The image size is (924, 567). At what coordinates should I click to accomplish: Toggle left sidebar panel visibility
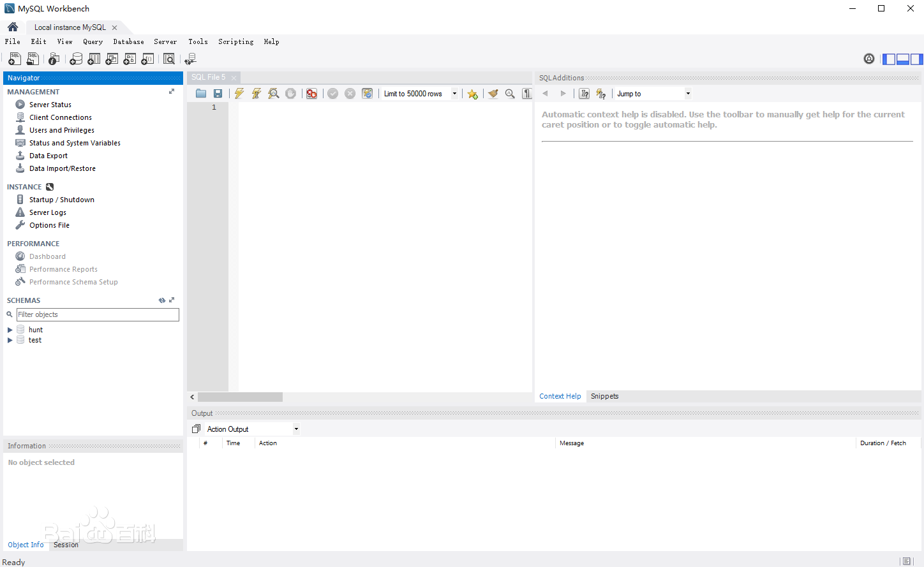click(x=889, y=59)
